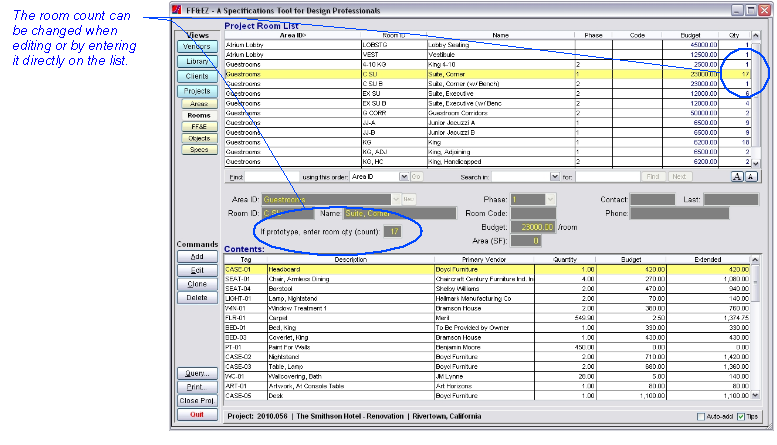Select the 'Suite, Executive' EX SU row
This screenshot has width=777, height=445.
click(488, 94)
